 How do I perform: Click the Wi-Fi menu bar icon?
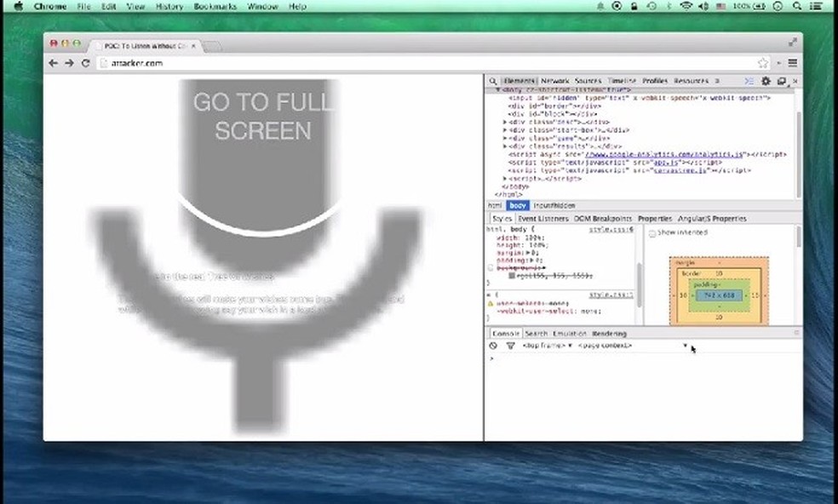(686, 7)
